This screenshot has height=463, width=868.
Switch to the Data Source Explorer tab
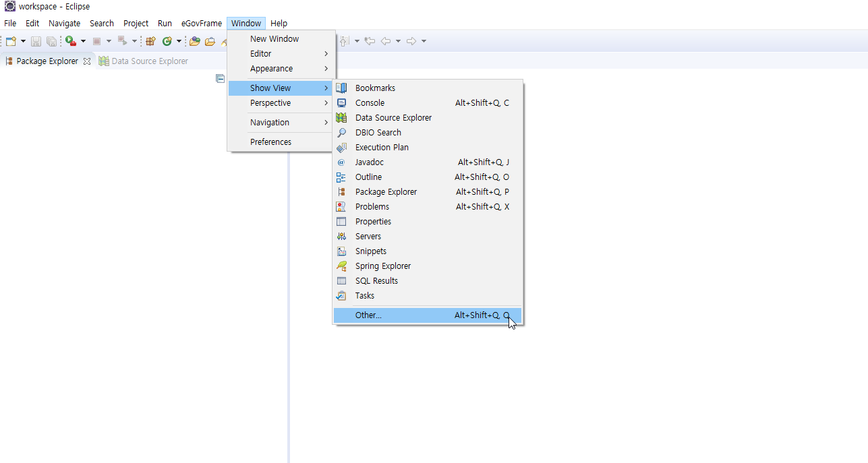pos(144,61)
